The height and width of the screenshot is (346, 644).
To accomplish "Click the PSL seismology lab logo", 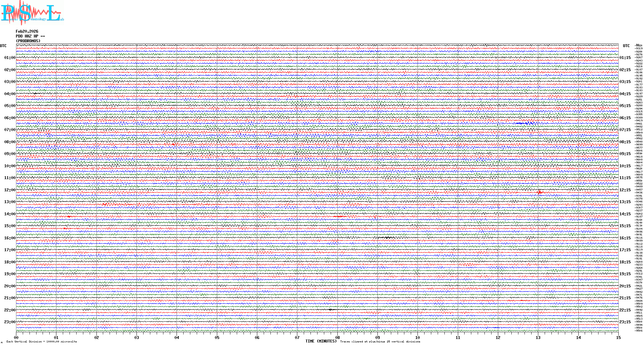I will 32,13.
